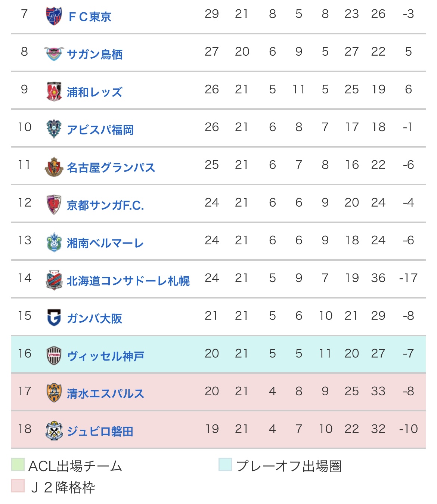Select the 浦和レッズ team name
Screen dimensions: 437x504
(x=95, y=92)
